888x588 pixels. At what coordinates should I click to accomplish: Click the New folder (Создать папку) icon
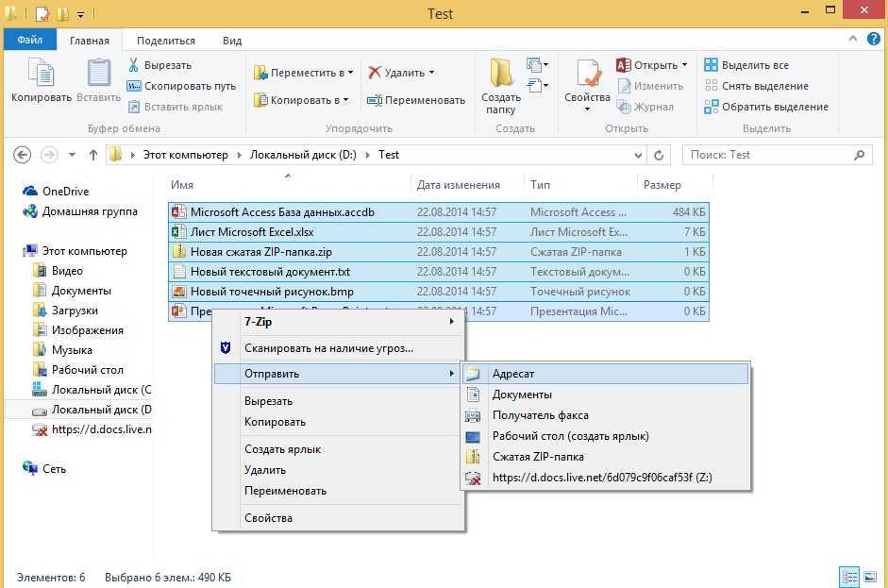tap(501, 75)
